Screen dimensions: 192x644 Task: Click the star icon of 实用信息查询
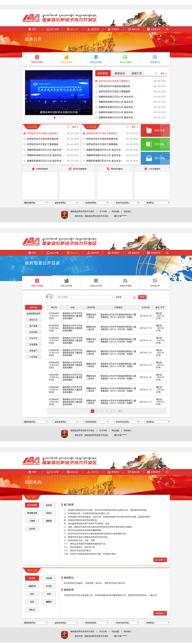[x=33, y=169]
